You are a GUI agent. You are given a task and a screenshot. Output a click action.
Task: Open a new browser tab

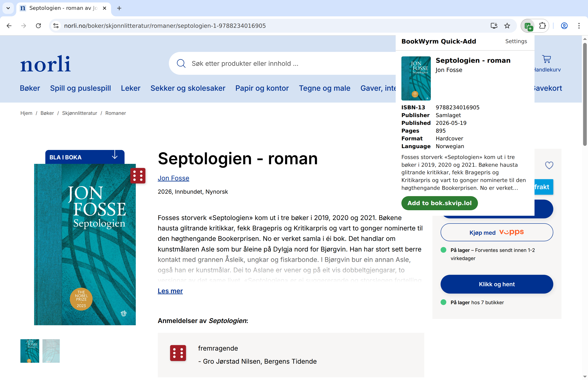click(119, 8)
